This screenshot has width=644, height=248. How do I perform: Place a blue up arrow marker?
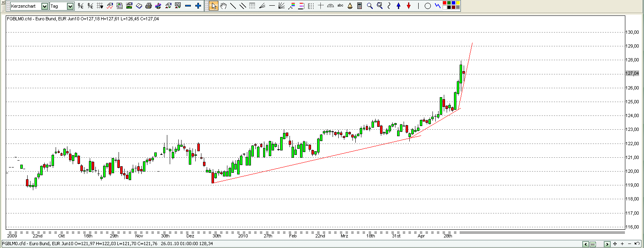[x=399, y=6]
